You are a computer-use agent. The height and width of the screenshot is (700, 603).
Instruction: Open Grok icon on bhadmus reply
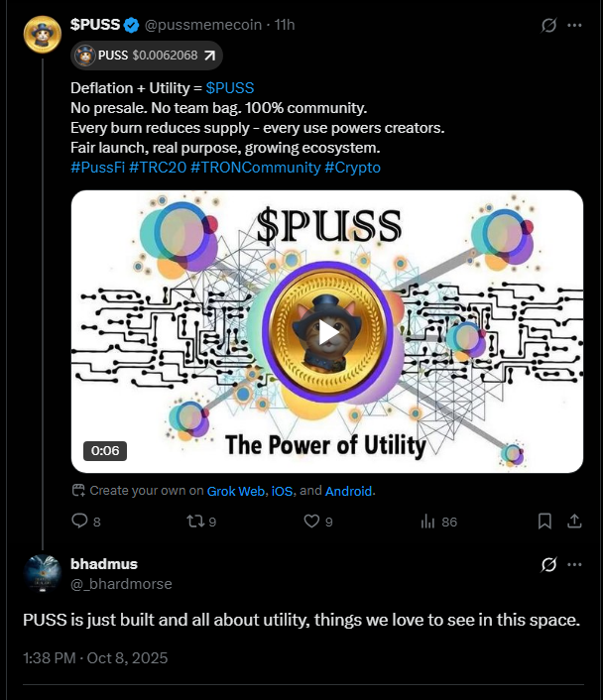548,565
